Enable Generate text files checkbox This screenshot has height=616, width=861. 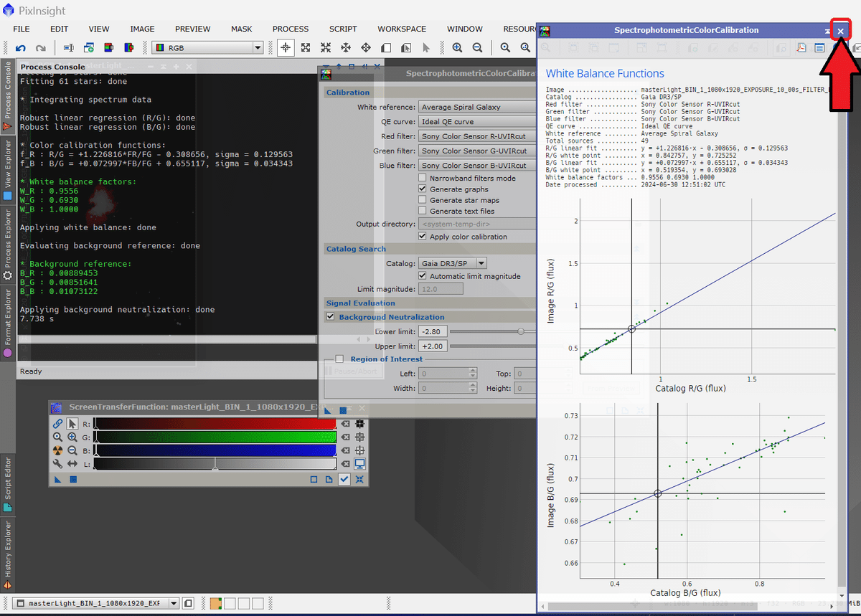pos(423,211)
